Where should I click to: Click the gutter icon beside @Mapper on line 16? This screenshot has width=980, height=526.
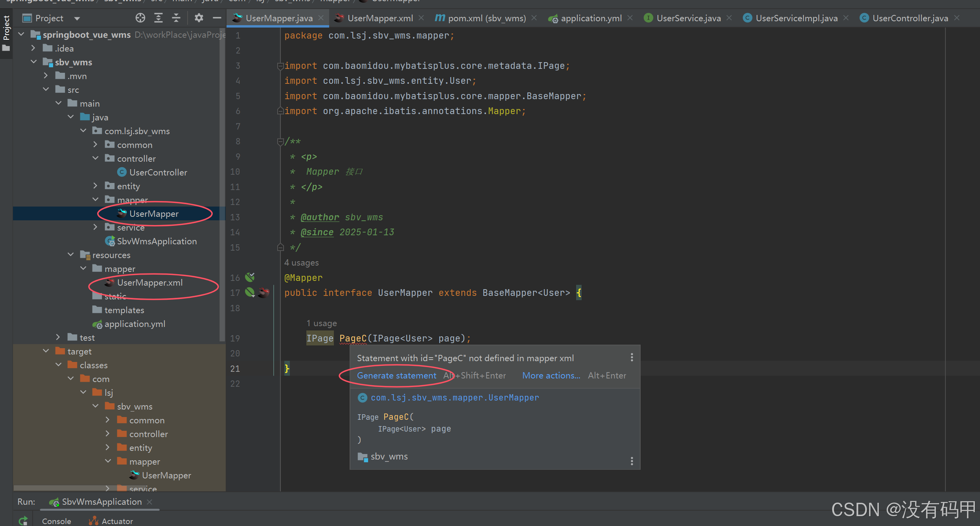coord(250,277)
